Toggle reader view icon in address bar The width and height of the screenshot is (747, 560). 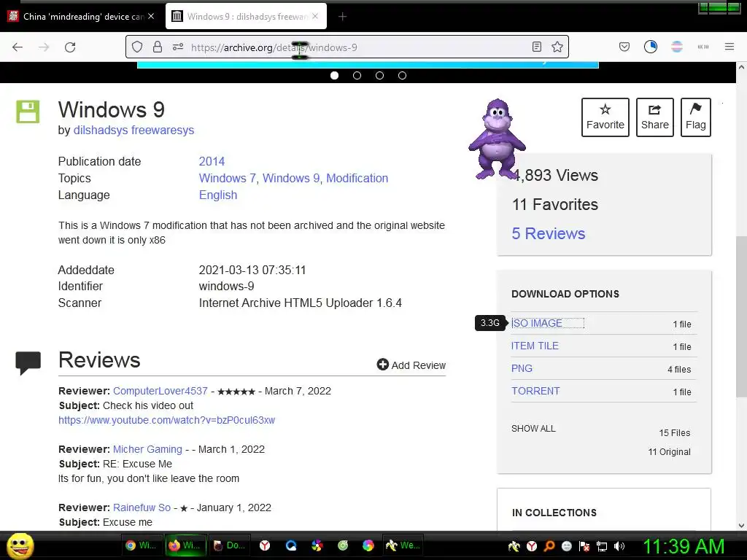tap(536, 47)
